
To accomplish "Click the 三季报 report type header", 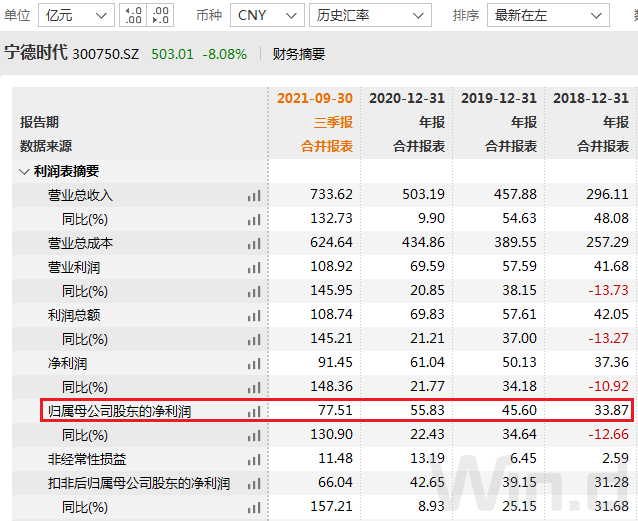I will point(333,122).
